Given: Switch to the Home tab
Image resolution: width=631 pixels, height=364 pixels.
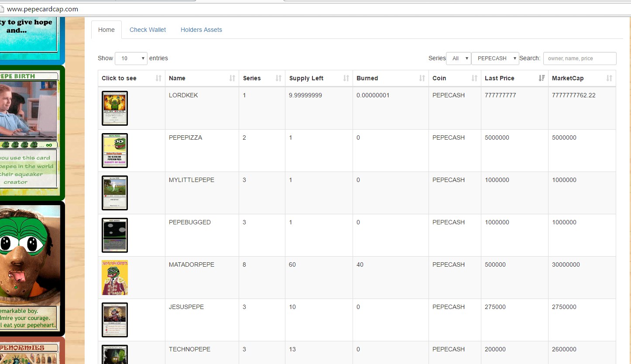Looking at the screenshot, I should coord(106,30).
